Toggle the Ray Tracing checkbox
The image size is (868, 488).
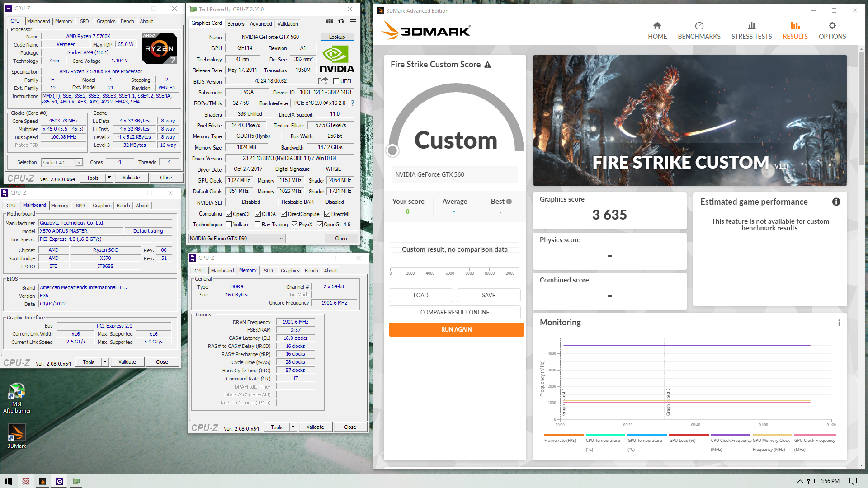pyautogui.click(x=257, y=225)
